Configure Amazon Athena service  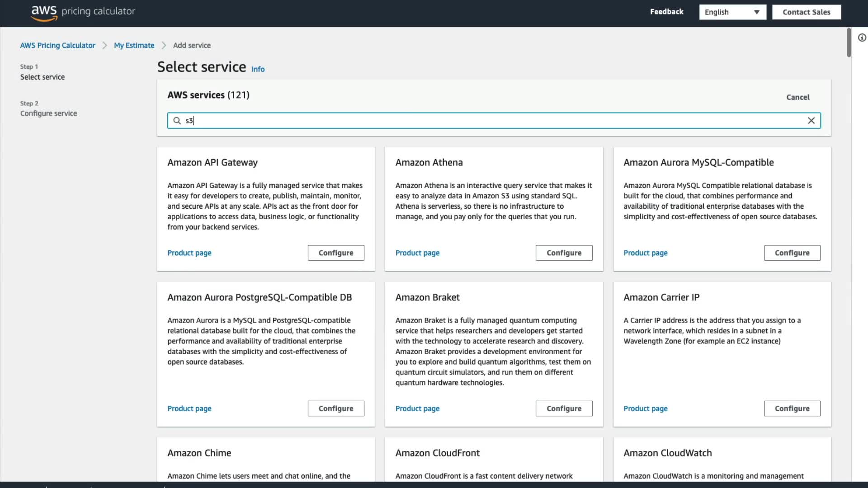tap(564, 253)
